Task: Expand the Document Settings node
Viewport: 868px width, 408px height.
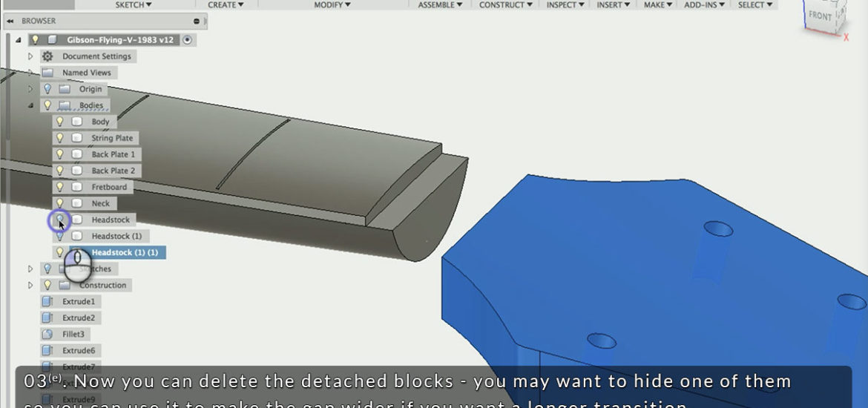Action: 30,56
